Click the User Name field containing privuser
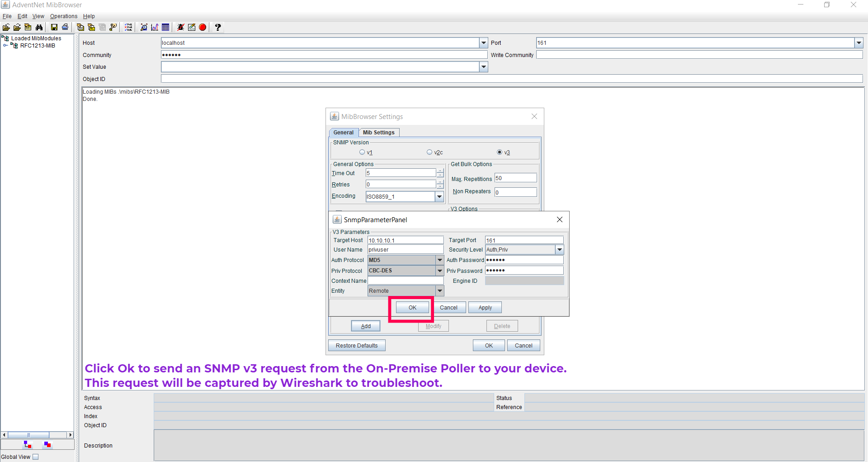 click(x=405, y=250)
